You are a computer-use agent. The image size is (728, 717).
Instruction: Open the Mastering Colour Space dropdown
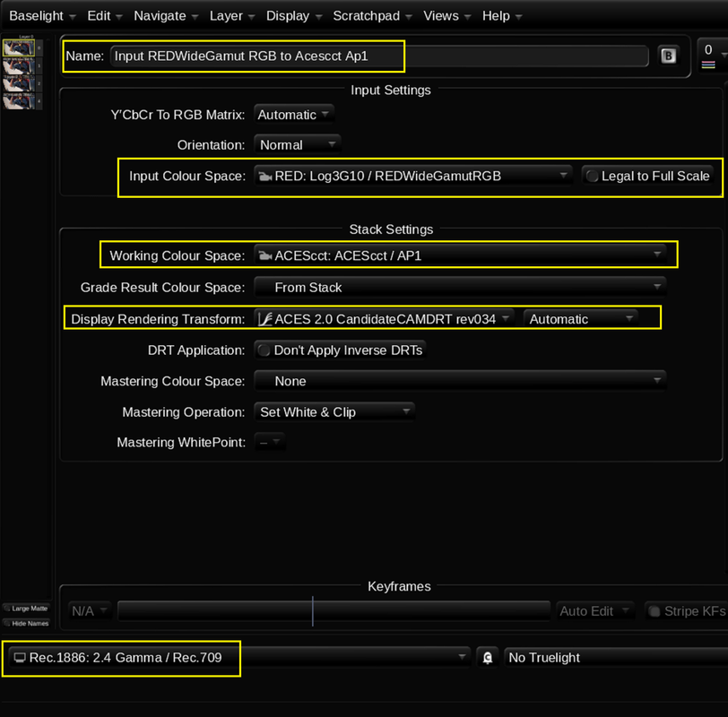point(460,381)
